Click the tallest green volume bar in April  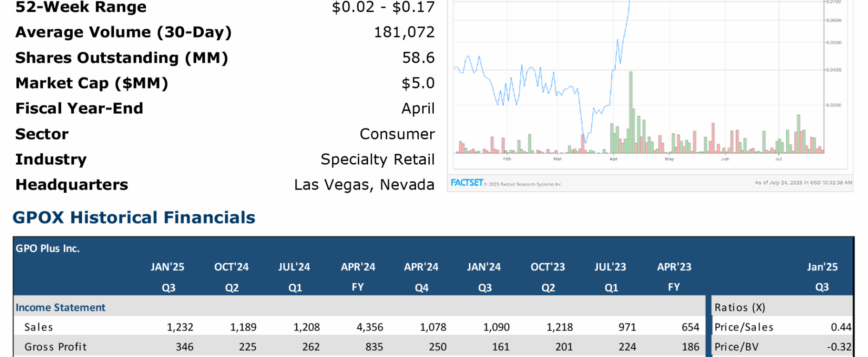631,111
